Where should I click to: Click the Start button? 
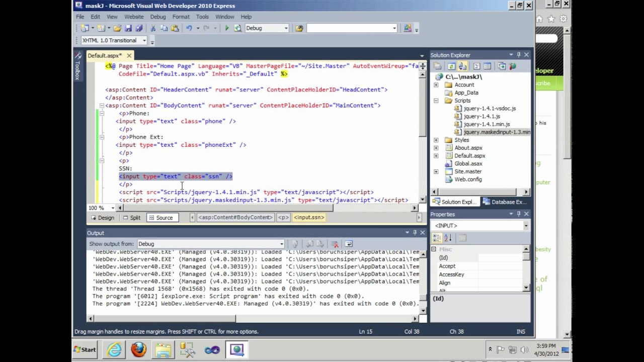pos(86,349)
